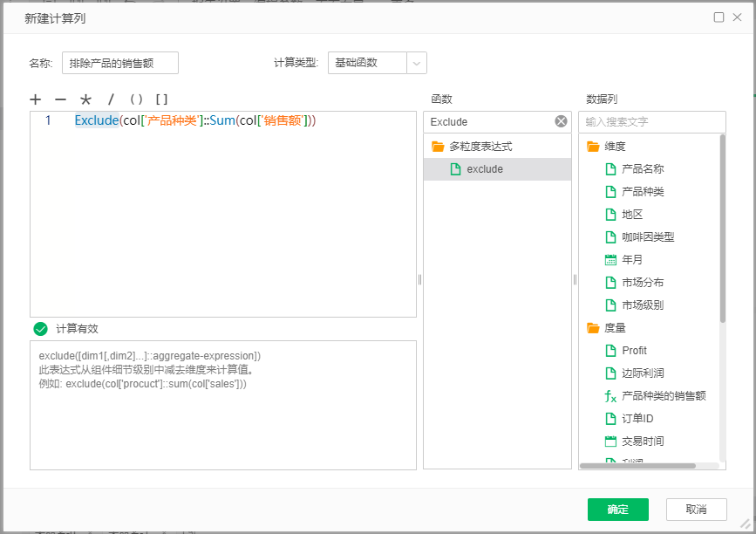Select the 产品种类 dimension column
Screen dimensions: 756x534
(643, 192)
